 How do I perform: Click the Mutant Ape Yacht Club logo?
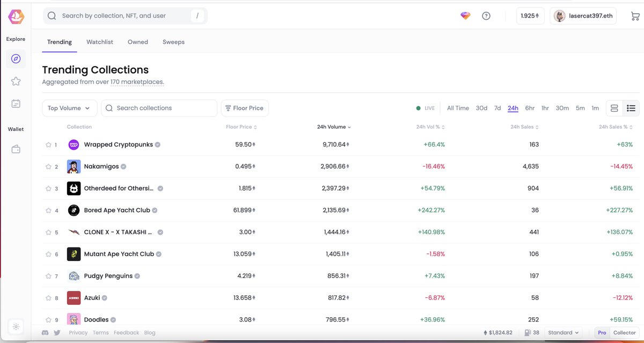click(x=74, y=254)
